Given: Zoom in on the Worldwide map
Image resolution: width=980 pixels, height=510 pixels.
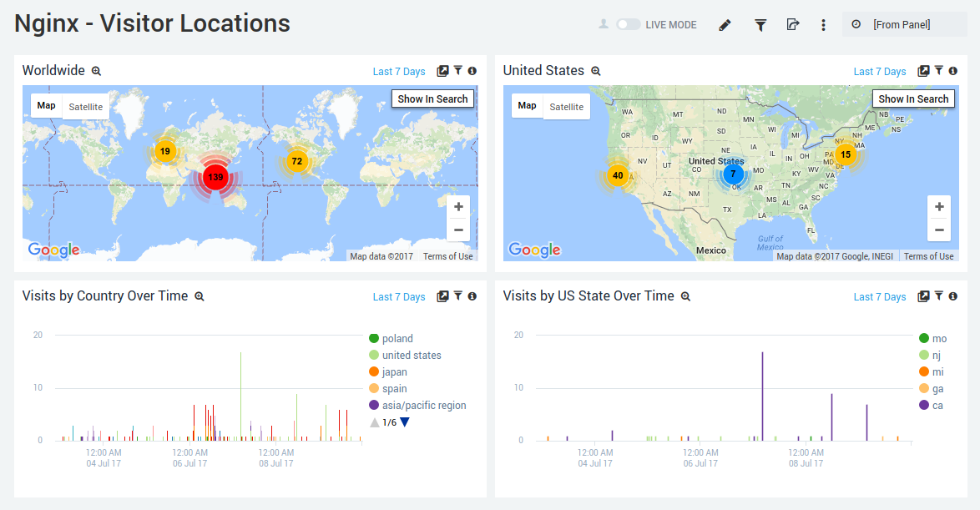Looking at the screenshot, I should coord(458,207).
